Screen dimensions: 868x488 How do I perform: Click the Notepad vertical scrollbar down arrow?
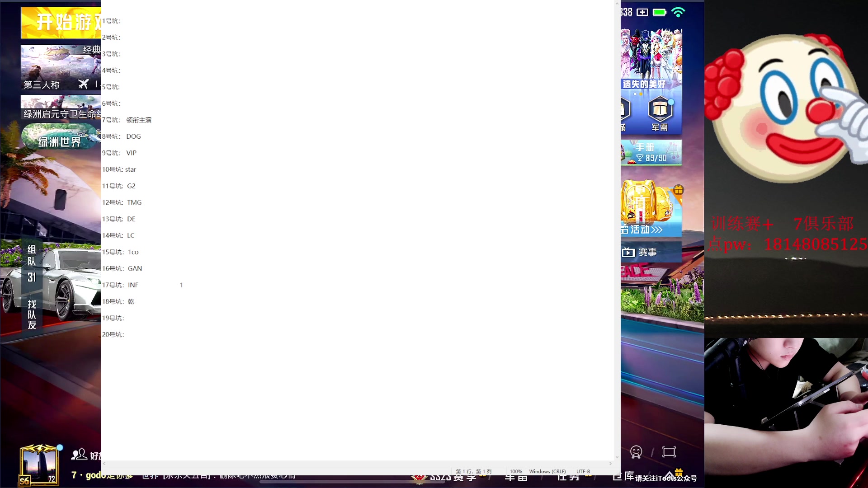[617, 457]
